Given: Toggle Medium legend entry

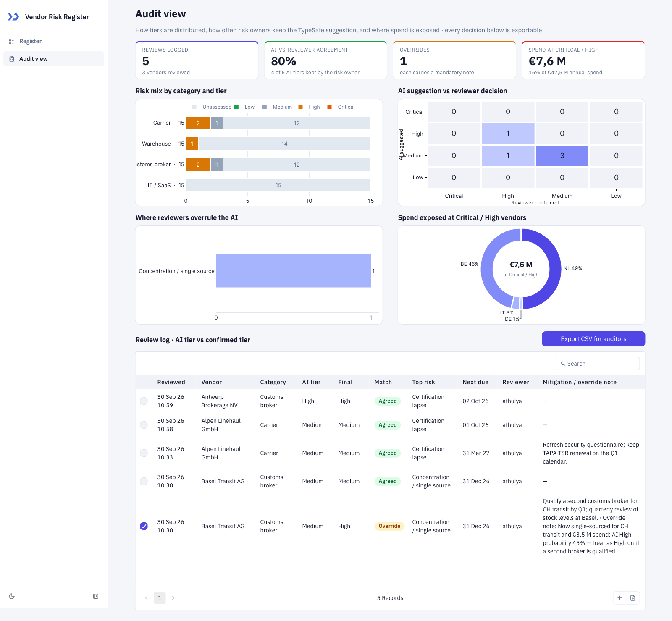Looking at the screenshot, I should point(277,107).
